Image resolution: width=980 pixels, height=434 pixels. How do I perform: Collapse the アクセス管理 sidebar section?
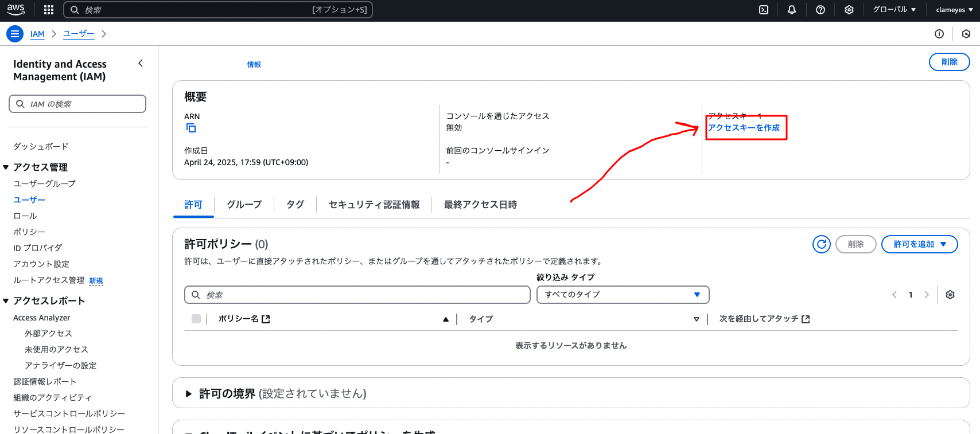point(6,167)
